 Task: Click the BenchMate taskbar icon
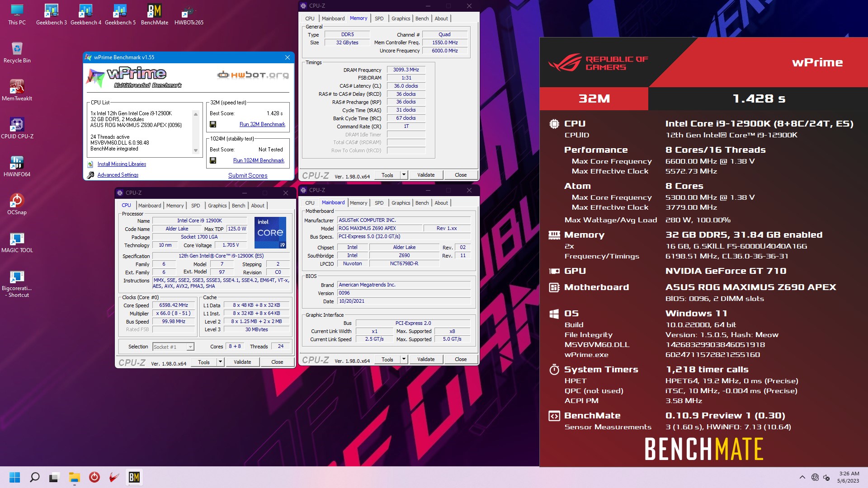134,477
